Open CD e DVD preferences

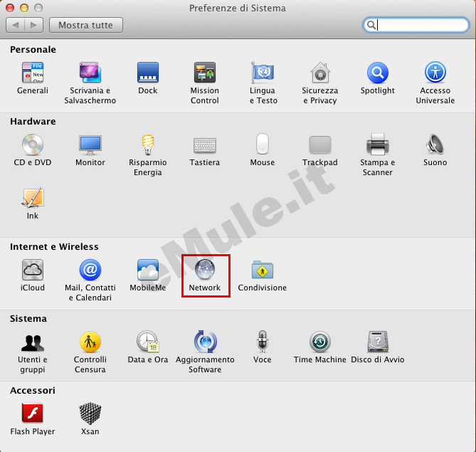[33, 149]
